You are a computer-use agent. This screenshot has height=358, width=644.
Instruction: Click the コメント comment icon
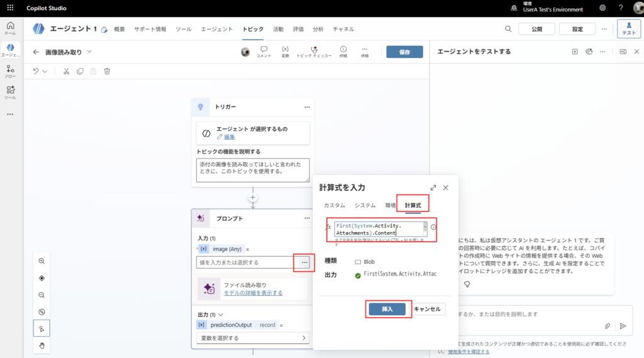coord(264,49)
